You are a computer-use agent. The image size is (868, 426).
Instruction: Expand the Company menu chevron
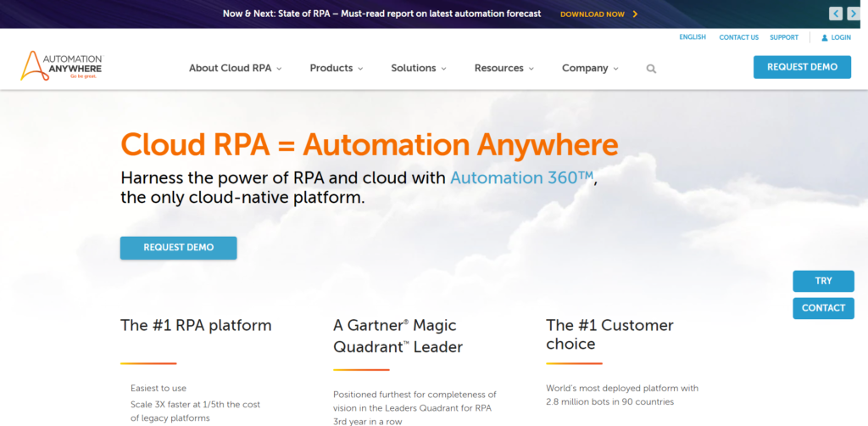click(x=615, y=69)
